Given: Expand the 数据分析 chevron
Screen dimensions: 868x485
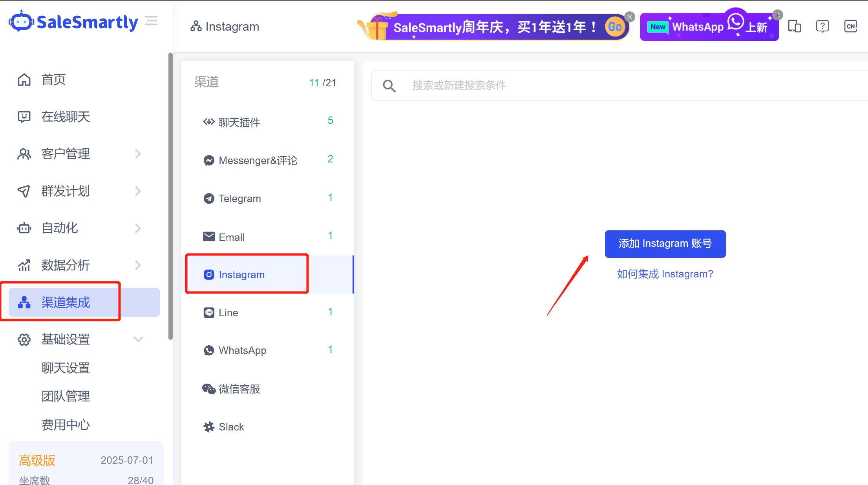Looking at the screenshot, I should click(x=138, y=265).
